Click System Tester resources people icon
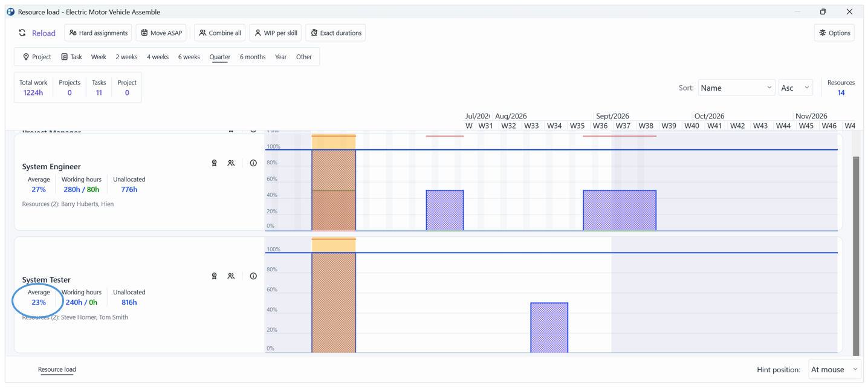The height and width of the screenshot is (388, 868). coord(231,276)
